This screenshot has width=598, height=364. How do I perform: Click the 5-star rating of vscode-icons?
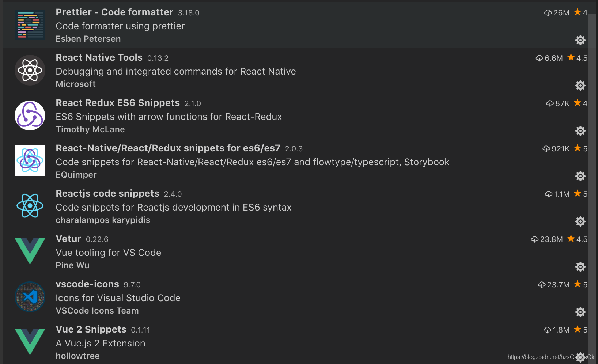click(x=581, y=284)
